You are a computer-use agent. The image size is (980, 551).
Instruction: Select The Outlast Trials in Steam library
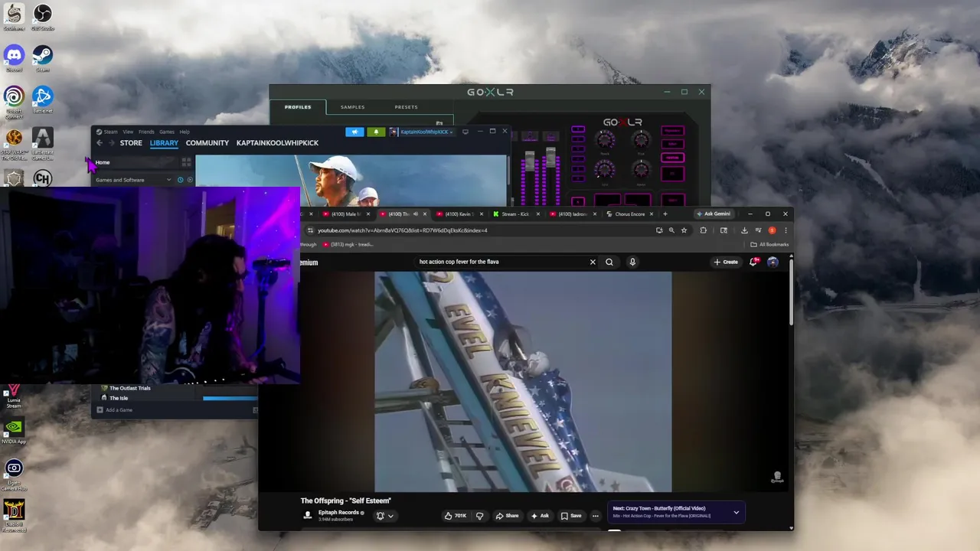pyautogui.click(x=129, y=388)
